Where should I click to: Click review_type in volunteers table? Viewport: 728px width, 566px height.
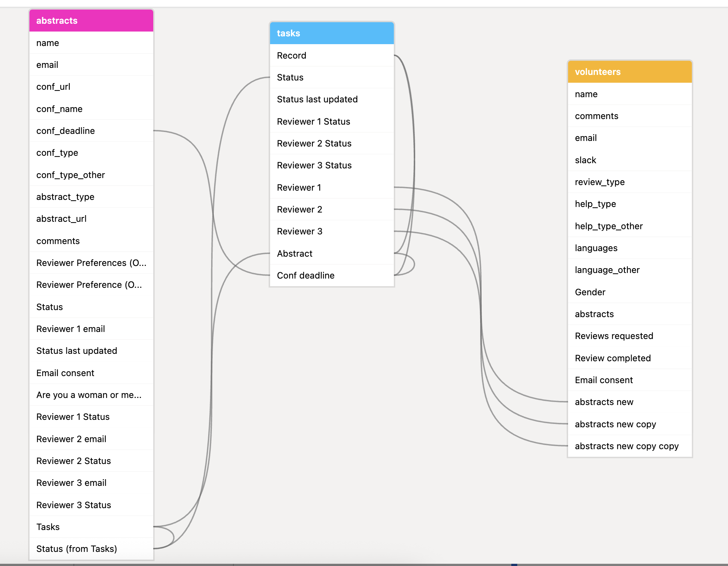tap(630, 182)
